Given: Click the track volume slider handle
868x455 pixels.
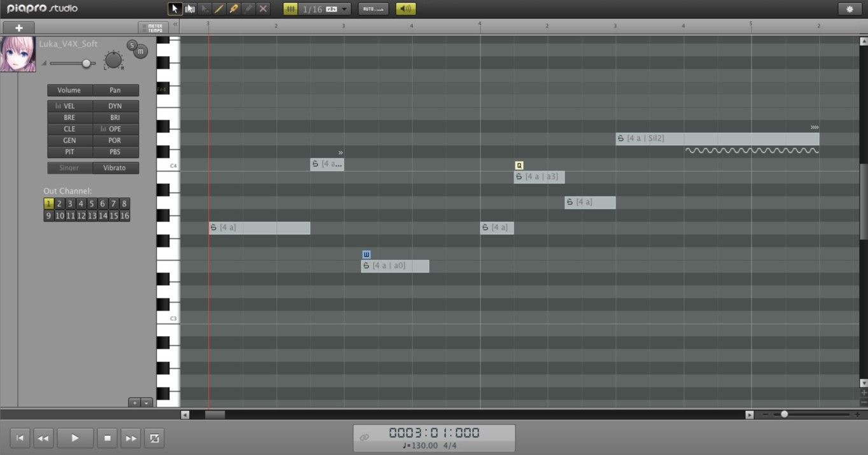Looking at the screenshot, I should tap(87, 63).
